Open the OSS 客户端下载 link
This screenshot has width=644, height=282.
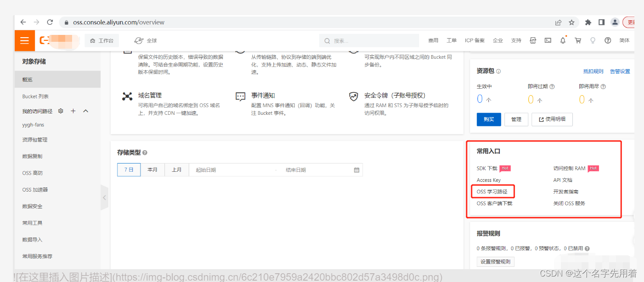494,203
